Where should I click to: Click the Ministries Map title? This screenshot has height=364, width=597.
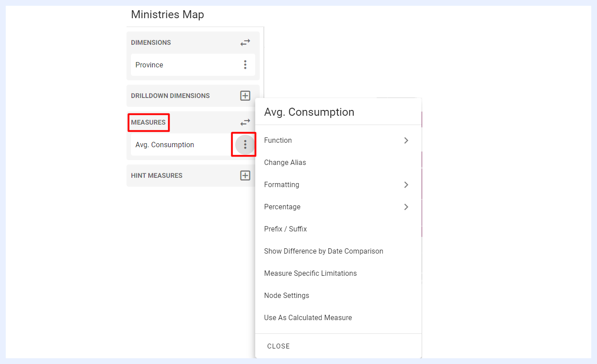point(167,15)
